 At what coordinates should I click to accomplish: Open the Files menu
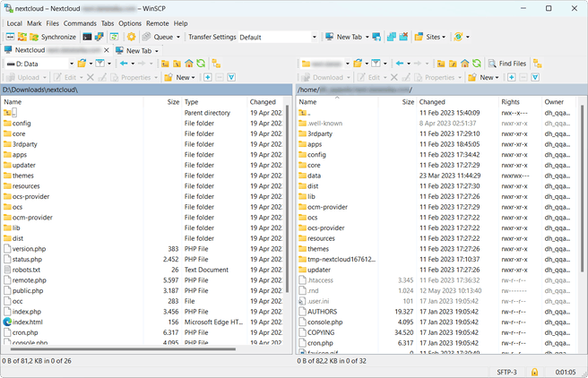[53, 23]
